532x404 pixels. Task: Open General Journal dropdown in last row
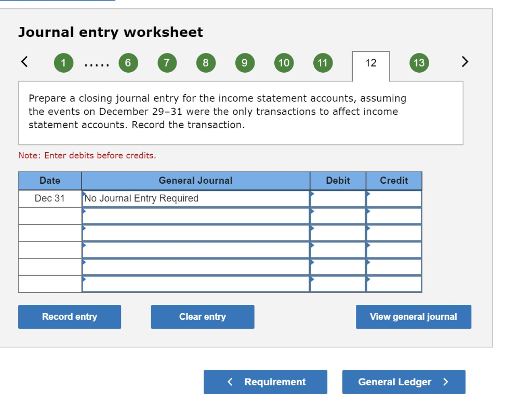click(196, 284)
